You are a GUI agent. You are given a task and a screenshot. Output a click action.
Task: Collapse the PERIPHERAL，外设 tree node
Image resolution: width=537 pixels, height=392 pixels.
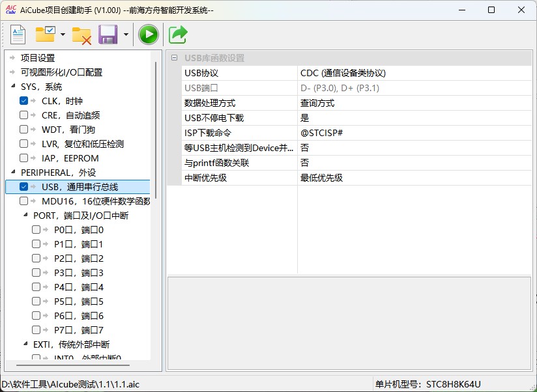point(13,172)
